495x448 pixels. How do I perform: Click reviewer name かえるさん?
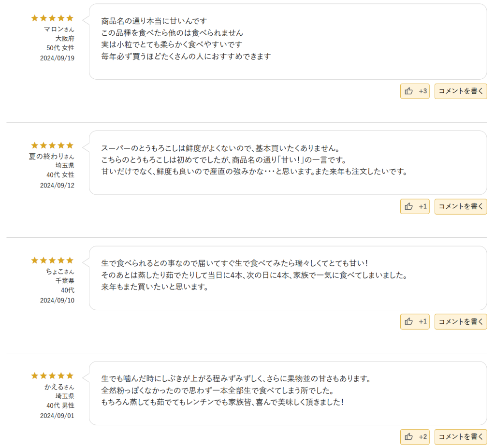(59, 387)
